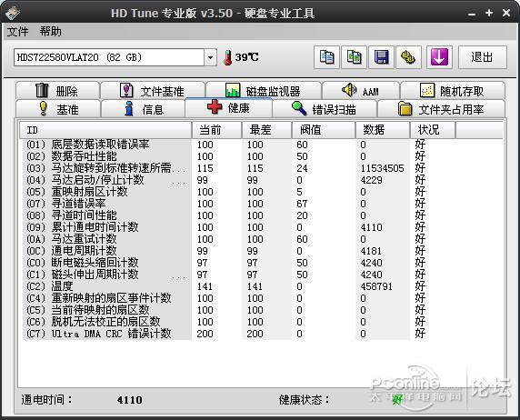Open the drive selection dropdown arrow

(x=210, y=57)
